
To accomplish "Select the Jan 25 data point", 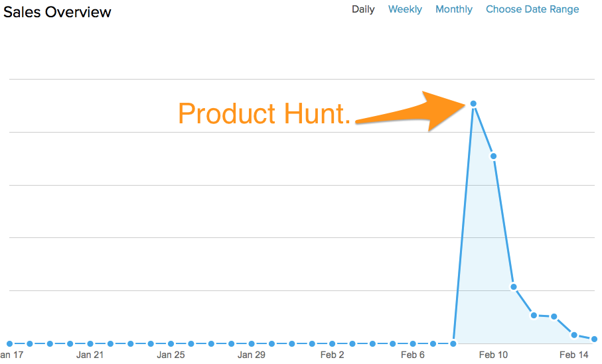I will 171,343.
